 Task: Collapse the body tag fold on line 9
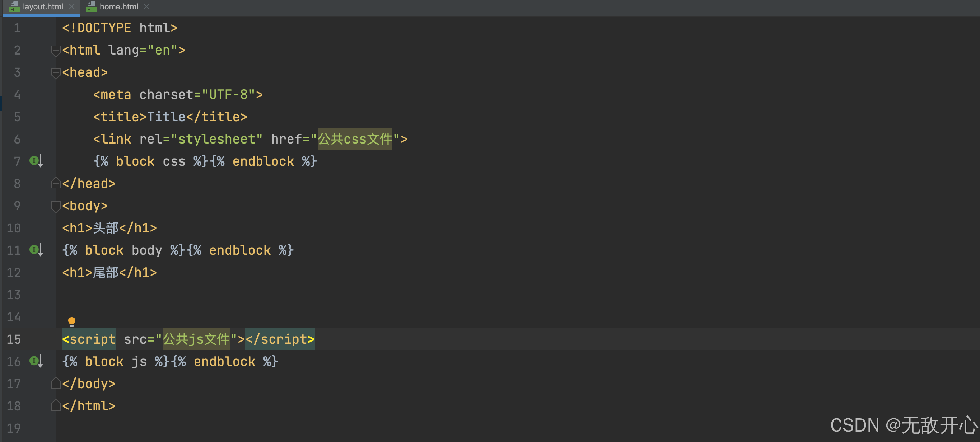pyautogui.click(x=56, y=206)
